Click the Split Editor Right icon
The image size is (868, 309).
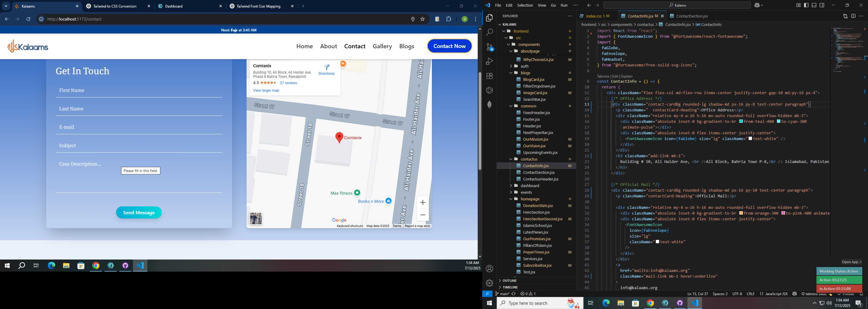pyautogui.click(x=853, y=16)
